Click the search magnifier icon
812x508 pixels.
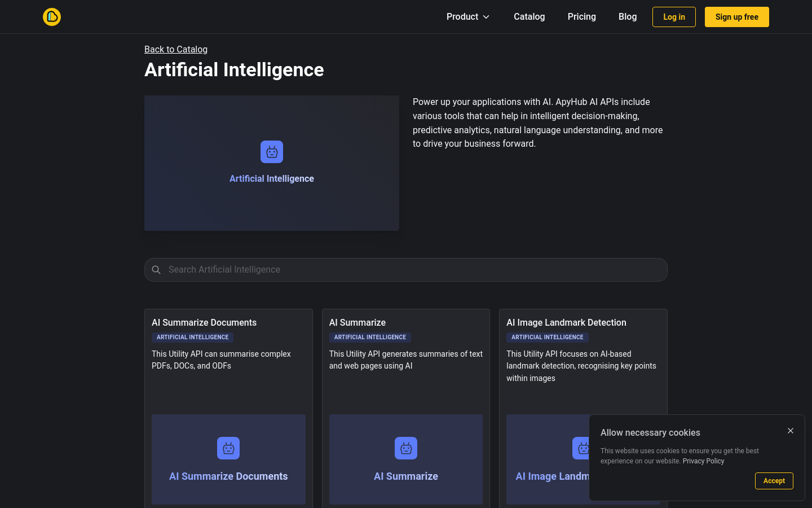156,269
